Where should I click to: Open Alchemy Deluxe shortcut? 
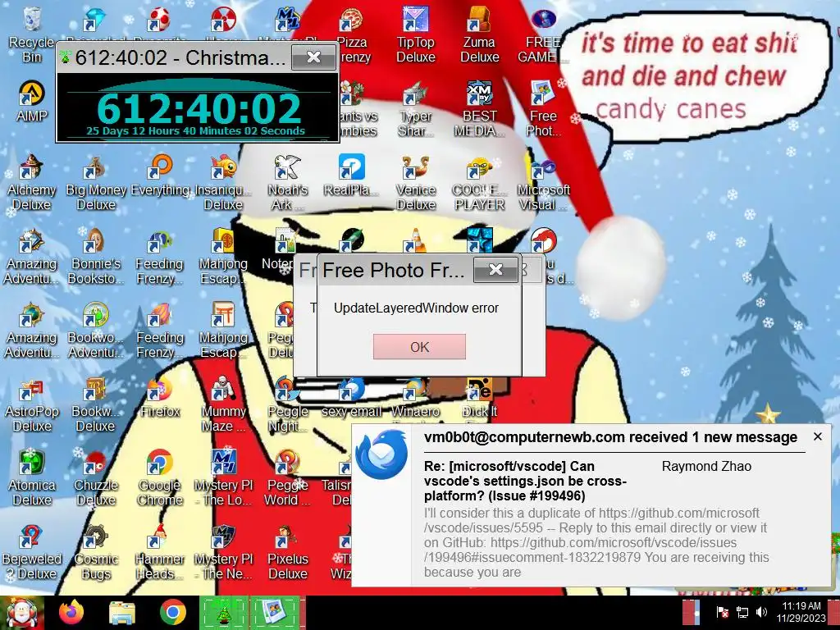pyautogui.click(x=32, y=183)
